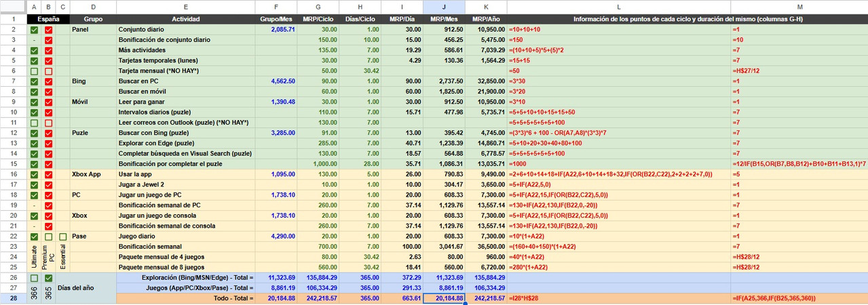Click the =I28*H$28 formula cell
The image size is (868, 305).
click(x=618, y=298)
